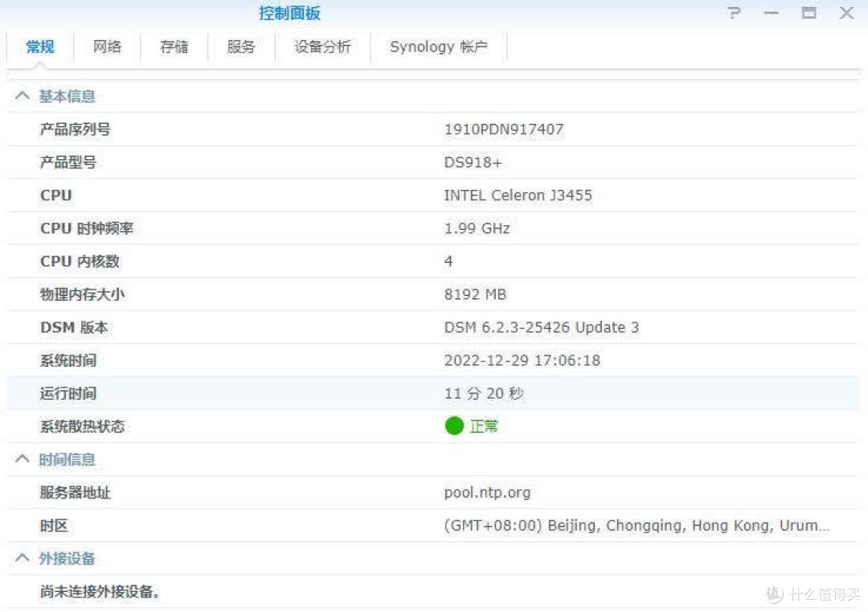
Task: Switch to the 服务 tab
Action: point(241,47)
